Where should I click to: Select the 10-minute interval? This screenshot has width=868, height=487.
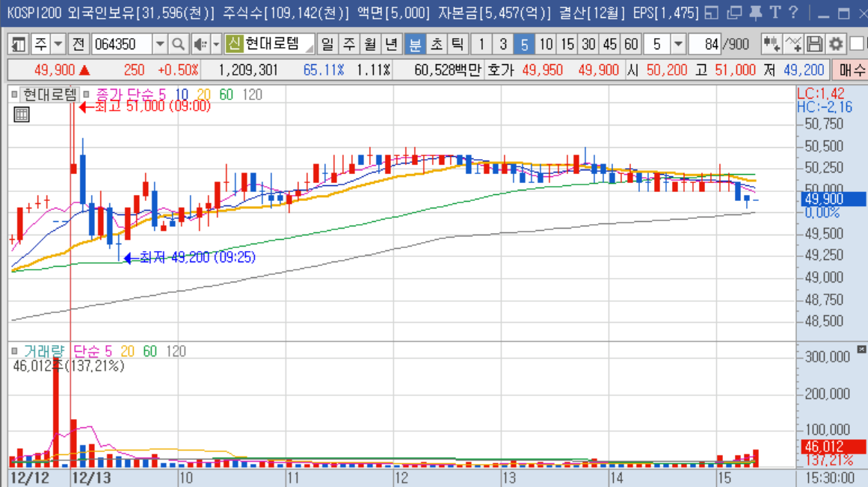[546, 44]
